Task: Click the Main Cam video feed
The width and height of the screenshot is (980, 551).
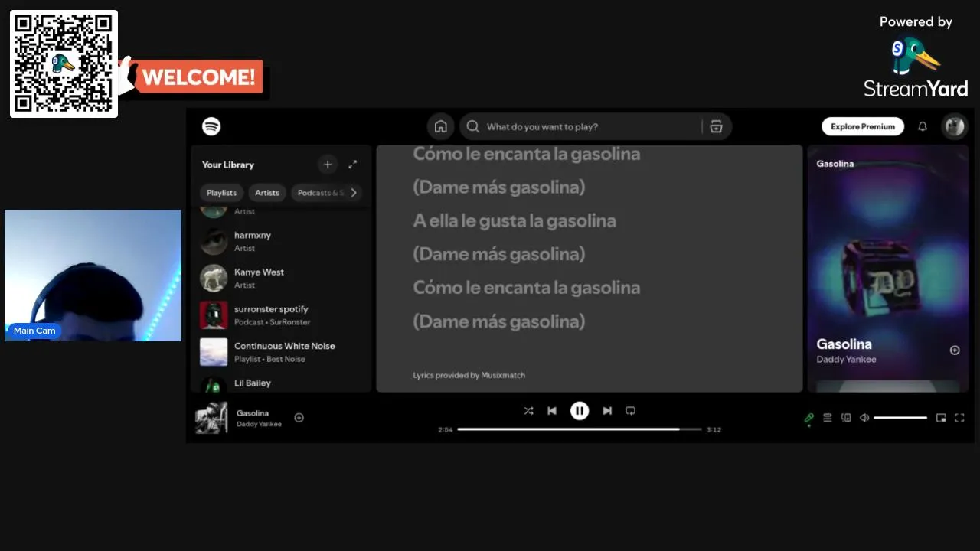Action: [93, 275]
